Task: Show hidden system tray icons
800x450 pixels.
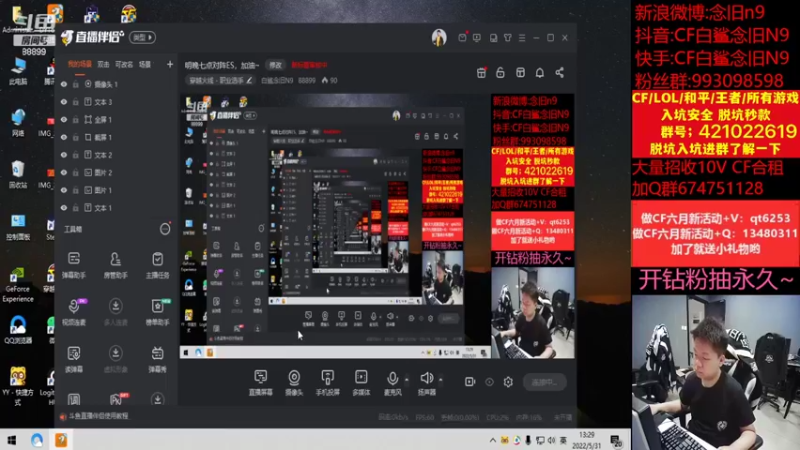Action: click(492, 440)
